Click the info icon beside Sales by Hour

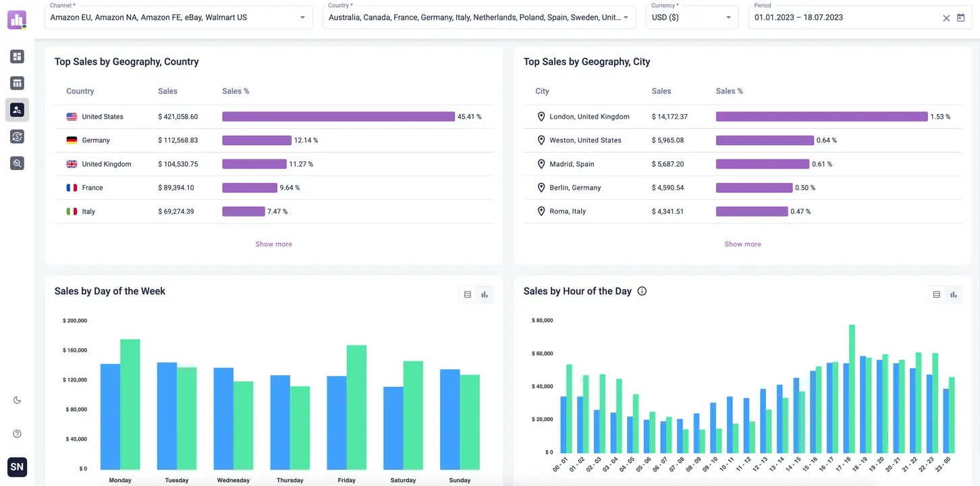pyautogui.click(x=642, y=292)
